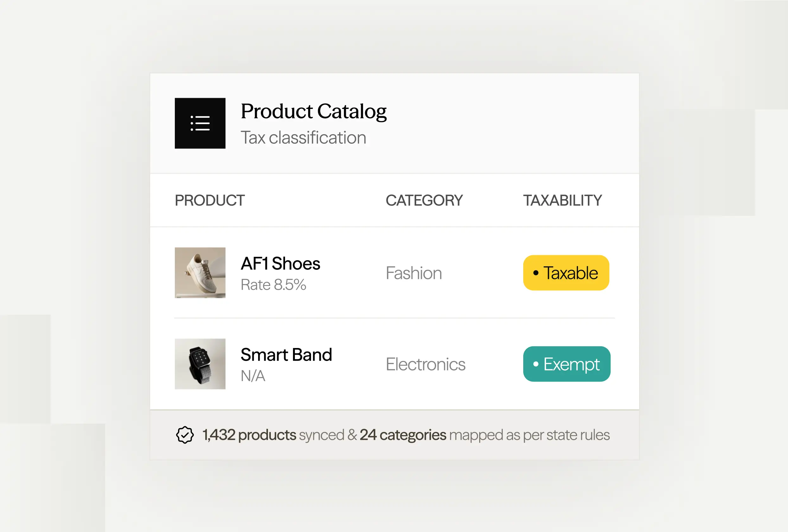Open the 24 categories link

(403, 435)
